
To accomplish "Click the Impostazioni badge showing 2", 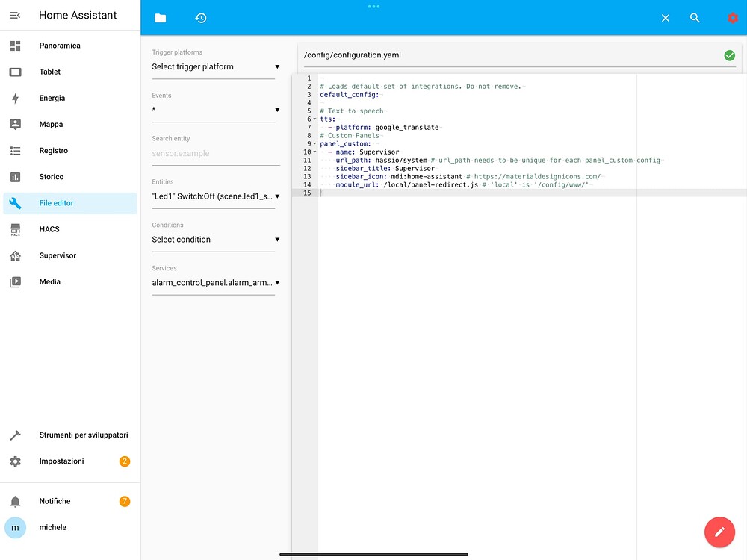I will [x=125, y=461].
